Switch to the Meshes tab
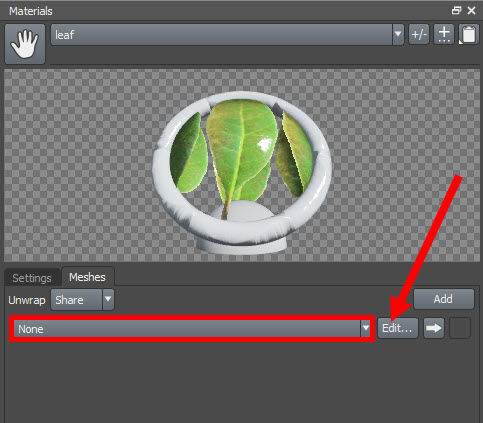 point(87,277)
